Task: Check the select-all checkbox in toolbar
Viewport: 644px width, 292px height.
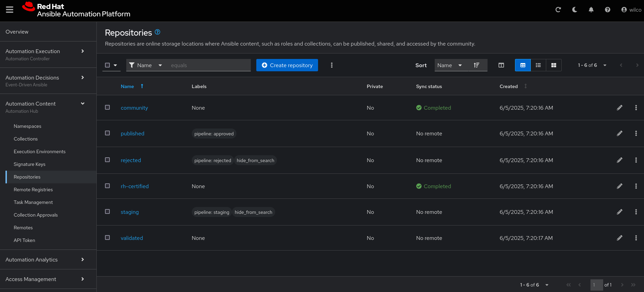Action: pos(107,65)
